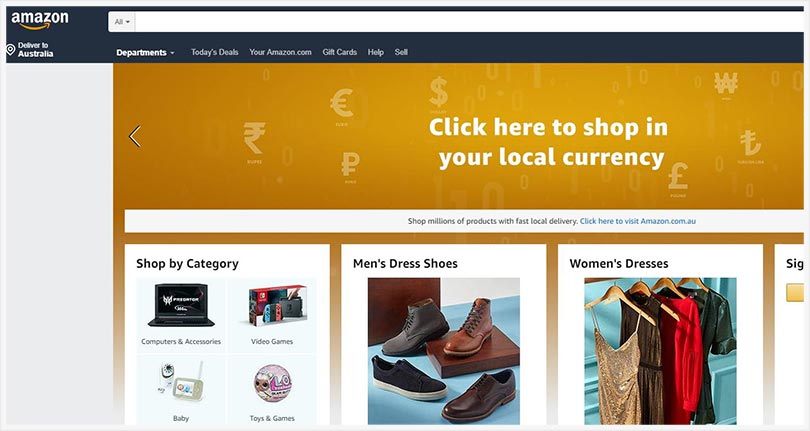810x431 pixels.
Task: Focus the Amazon search input field
Action: click(x=469, y=22)
